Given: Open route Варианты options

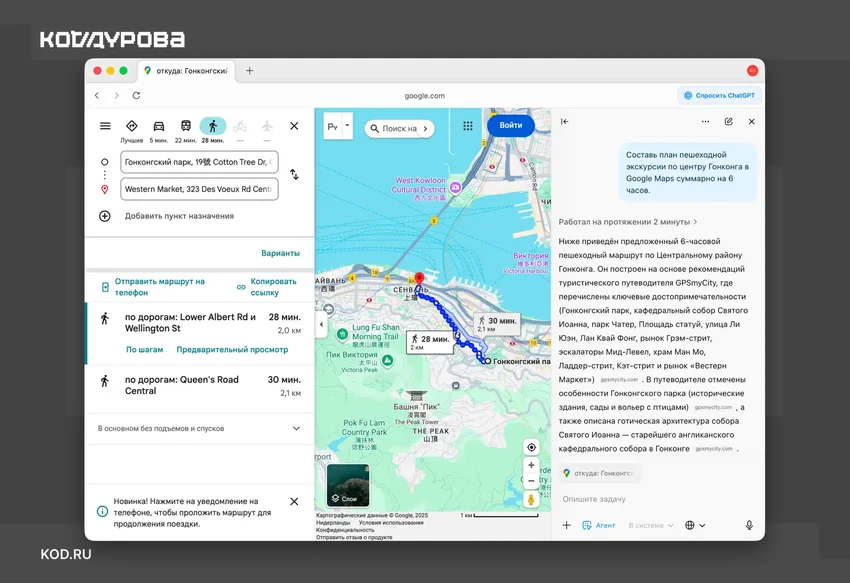Looking at the screenshot, I should (280, 253).
